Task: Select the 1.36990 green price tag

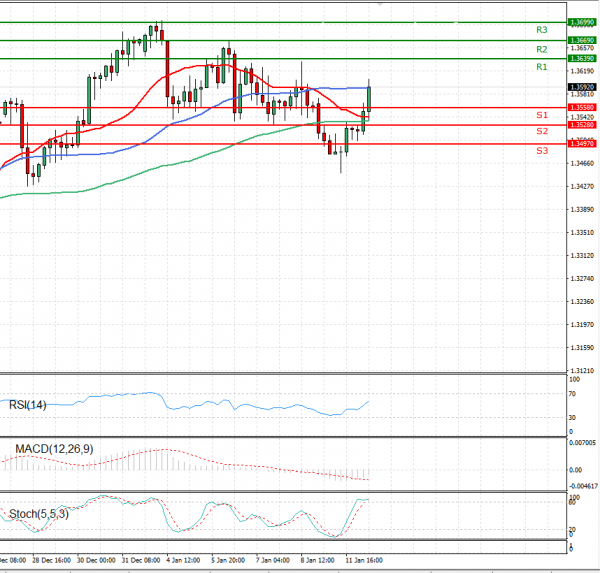Action: tap(581, 22)
